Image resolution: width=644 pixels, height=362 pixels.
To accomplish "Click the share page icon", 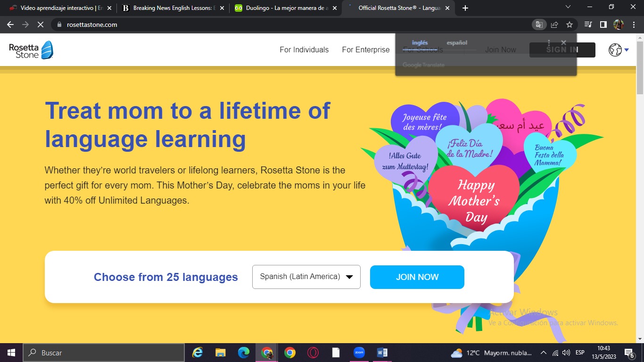I will (x=554, y=25).
